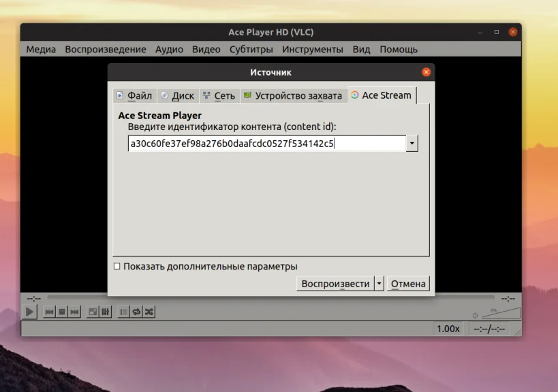Mute audio via the speaker icon
The width and height of the screenshot is (558, 392).
(475, 315)
